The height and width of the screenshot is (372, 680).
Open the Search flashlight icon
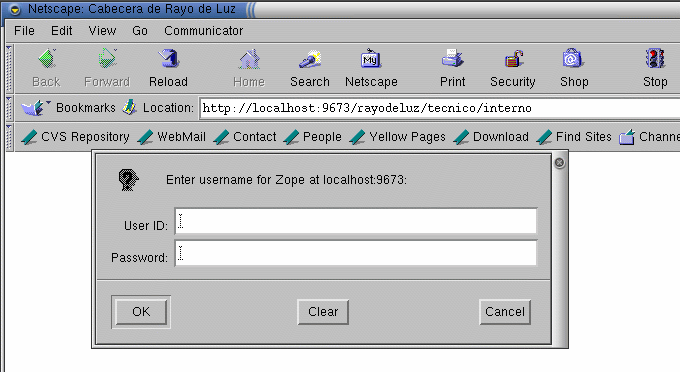pos(310,59)
